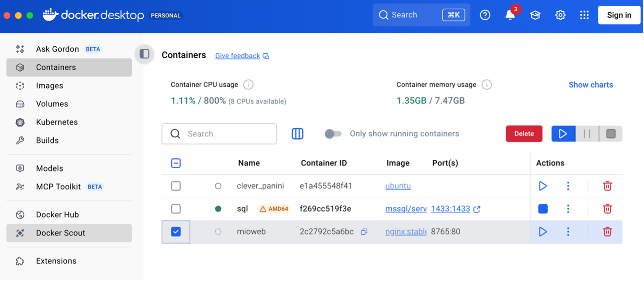
Task: Check the clever_panini container checkbox
Action: [x=176, y=186]
